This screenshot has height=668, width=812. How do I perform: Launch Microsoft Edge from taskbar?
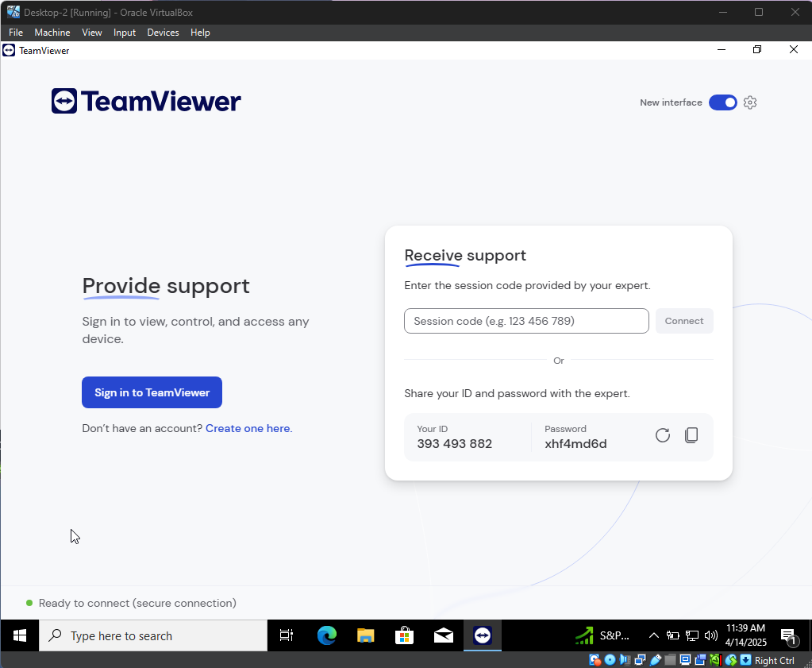coord(326,635)
